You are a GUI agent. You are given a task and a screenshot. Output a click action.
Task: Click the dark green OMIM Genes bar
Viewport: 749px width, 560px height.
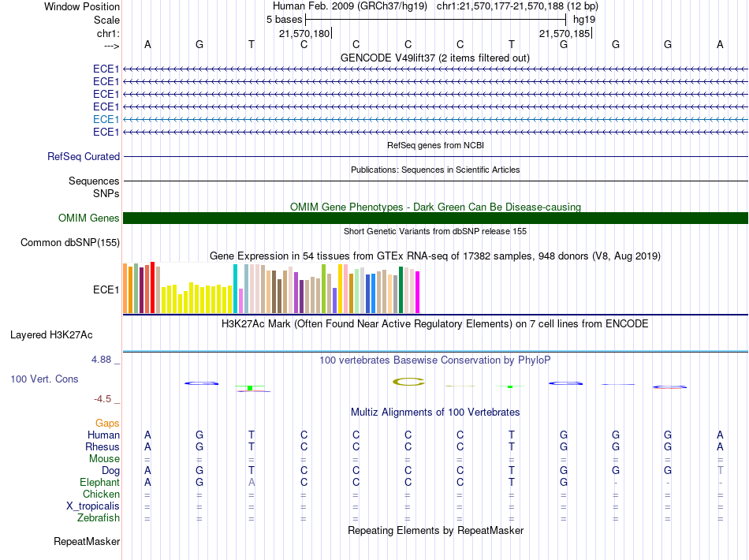(x=435, y=218)
